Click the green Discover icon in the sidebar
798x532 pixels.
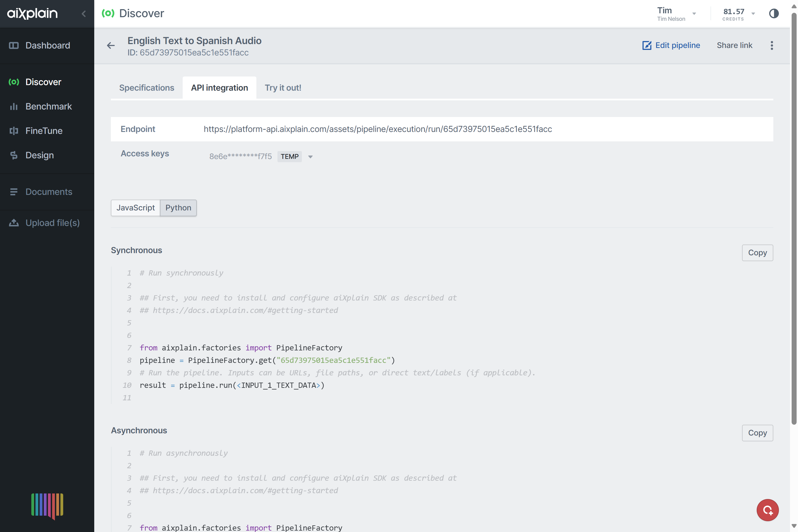tap(14, 82)
